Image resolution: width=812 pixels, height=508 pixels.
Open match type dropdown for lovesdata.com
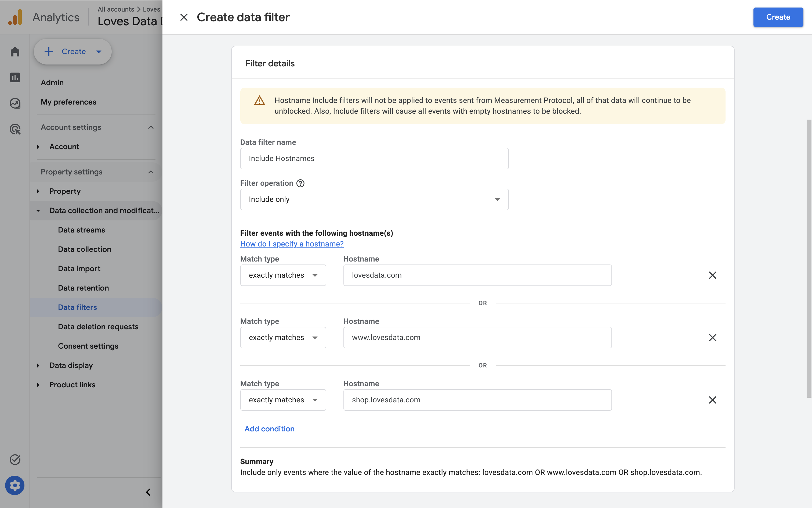click(283, 275)
